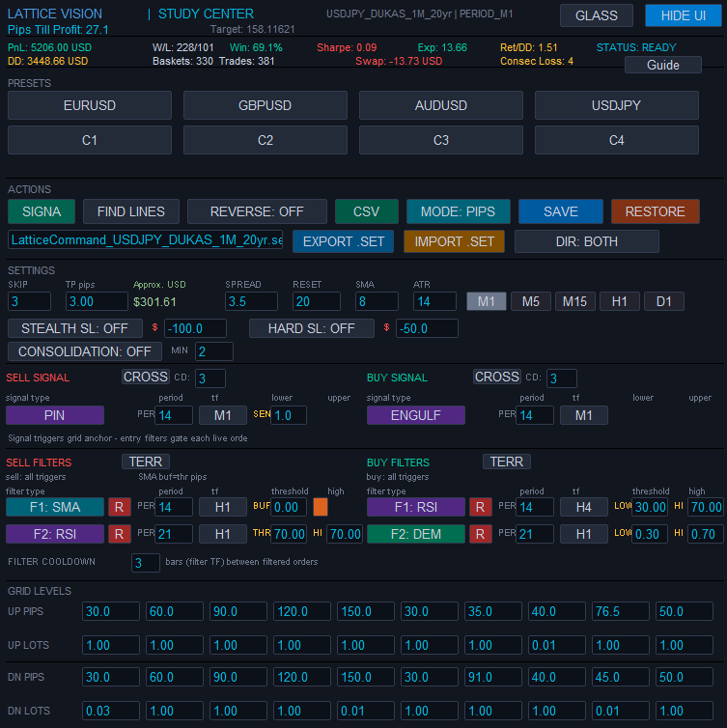Toggle buy filters TERR button
This screenshot has width=727, height=728.
[x=507, y=462]
